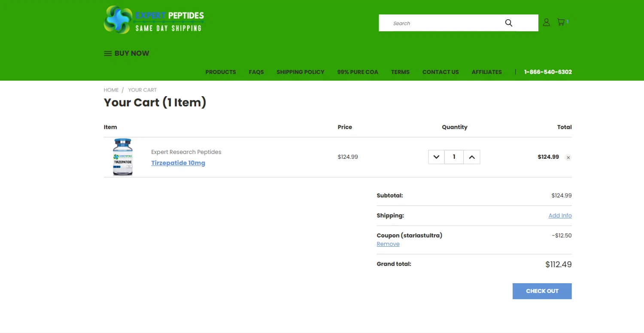Click the quantity number field

[454, 157]
